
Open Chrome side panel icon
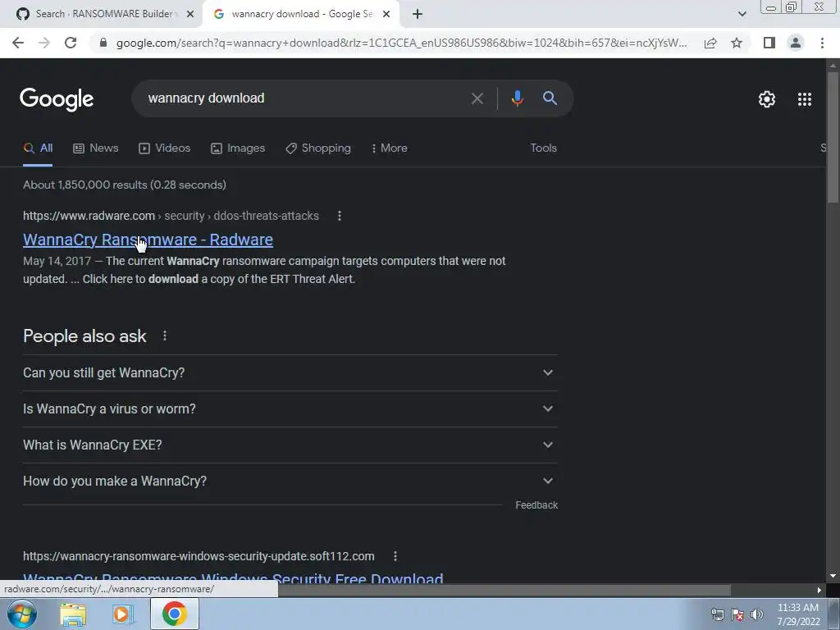769,43
